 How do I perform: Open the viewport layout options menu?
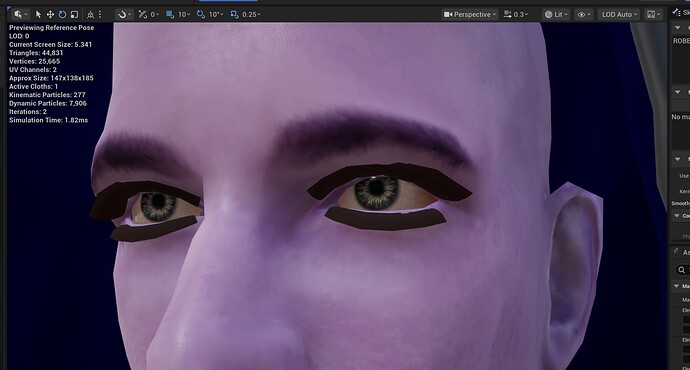(653, 15)
